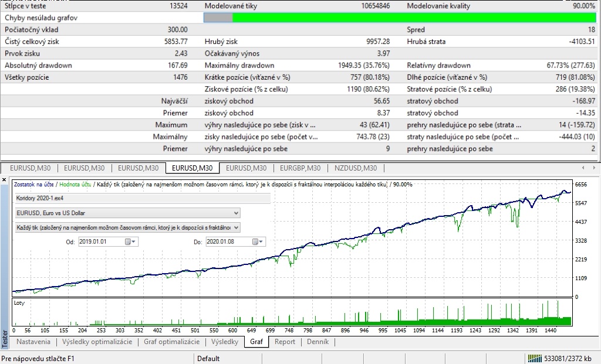Click the Zostatok na účte legend label
Screen dimensions: 601x364
point(33,185)
